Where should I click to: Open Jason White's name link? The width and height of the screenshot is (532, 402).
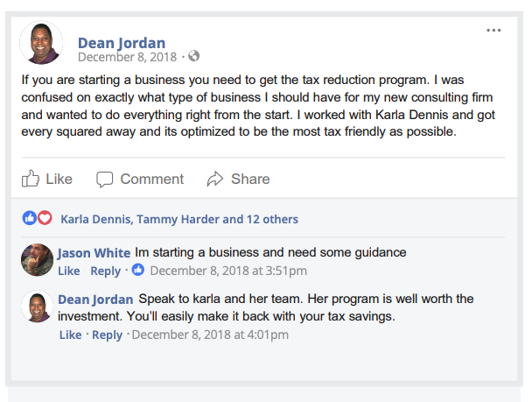(x=94, y=253)
